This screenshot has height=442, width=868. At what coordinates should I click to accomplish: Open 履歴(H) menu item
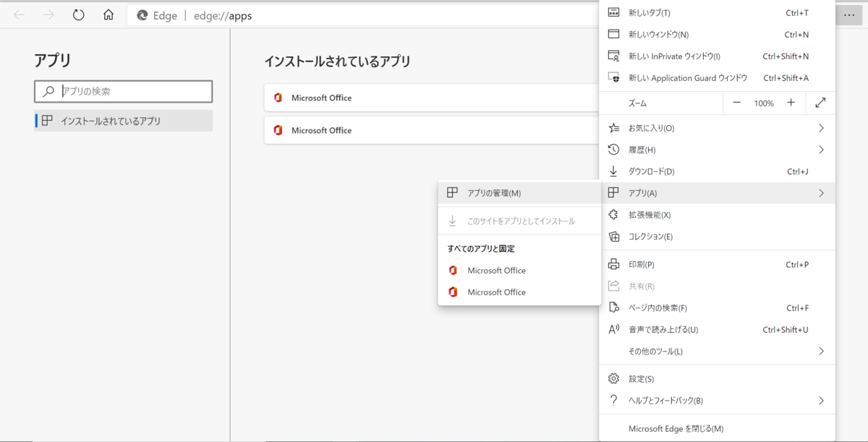click(x=718, y=150)
